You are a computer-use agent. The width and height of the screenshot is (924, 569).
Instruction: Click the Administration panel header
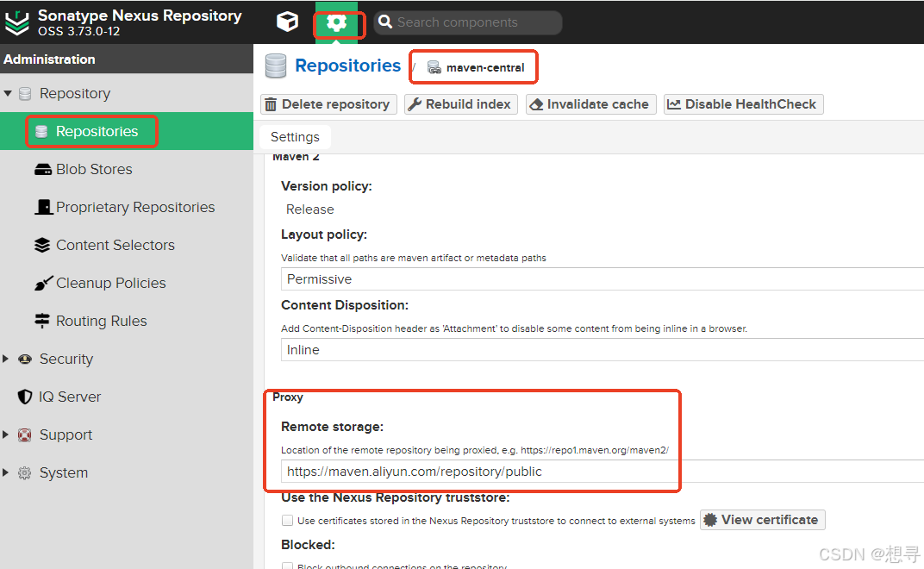point(127,59)
